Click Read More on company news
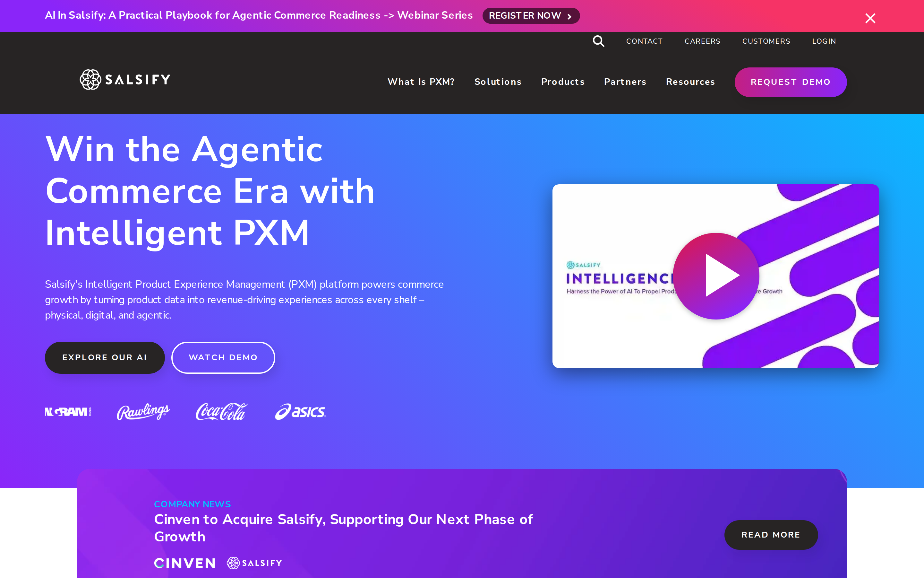Image resolution: width=924 pixels, height=578 pixels. pyautogui.click(x=771, y=535)
